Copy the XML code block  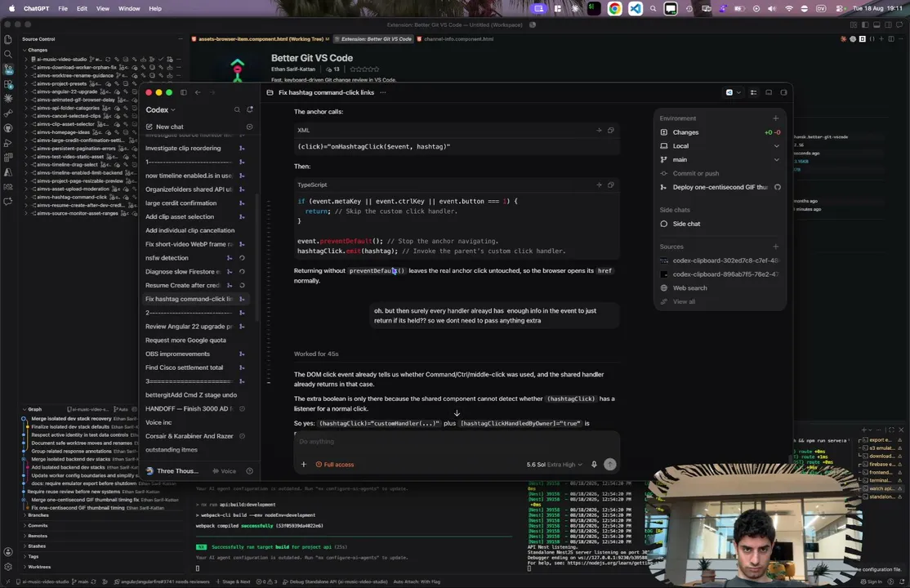click(610, 130)
